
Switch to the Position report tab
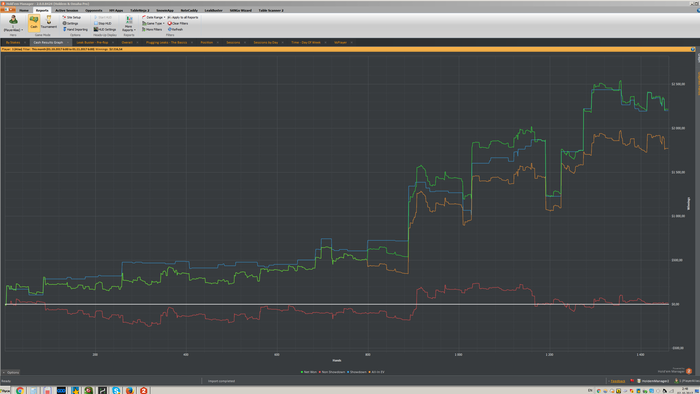click(207, 42)
